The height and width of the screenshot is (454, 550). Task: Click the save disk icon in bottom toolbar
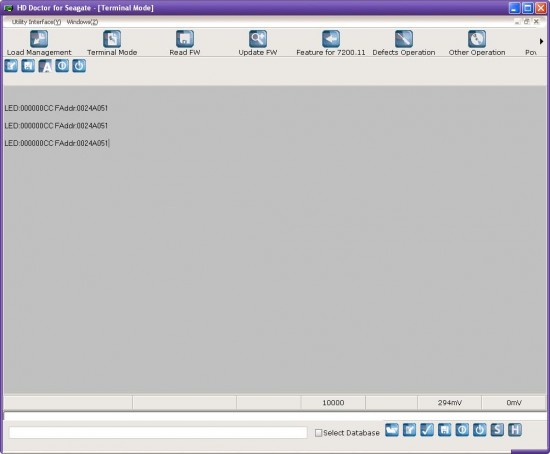(444, 430)
